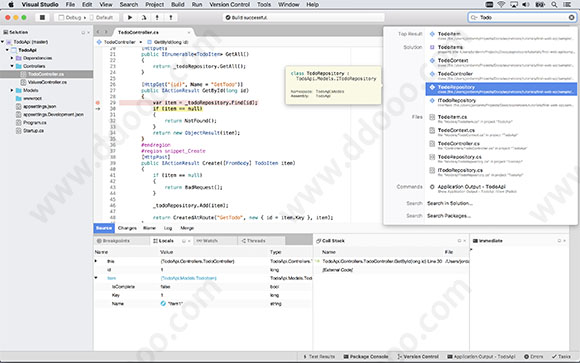This screenshot has width=580, height=363.
Task: Select ValuesController.cs in Solution tree
Action: point(47,82)
